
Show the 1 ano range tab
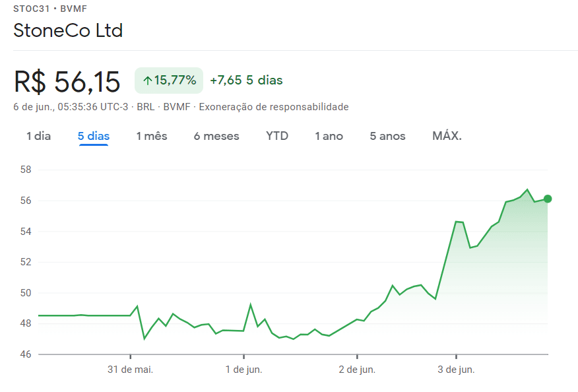[329, 136]
